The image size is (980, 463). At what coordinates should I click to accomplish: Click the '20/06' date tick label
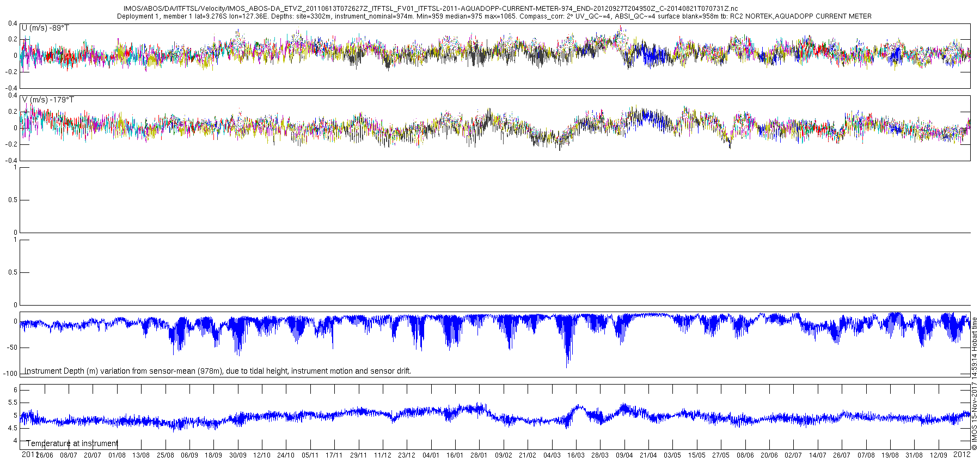coord(769,455)
